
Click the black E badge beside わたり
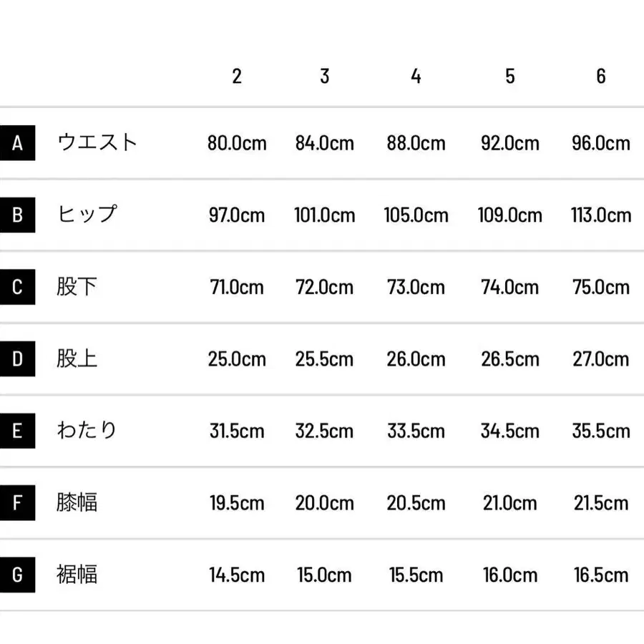[x=17, y=431]
